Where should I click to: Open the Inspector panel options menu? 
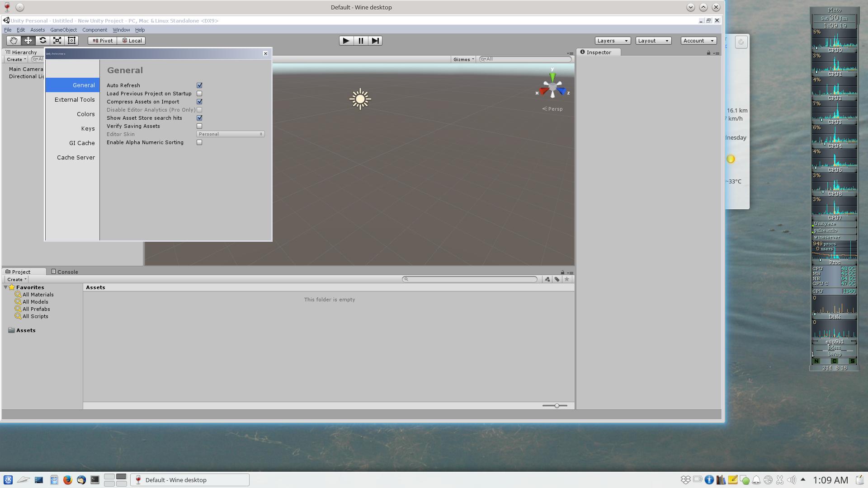point(716,53)
